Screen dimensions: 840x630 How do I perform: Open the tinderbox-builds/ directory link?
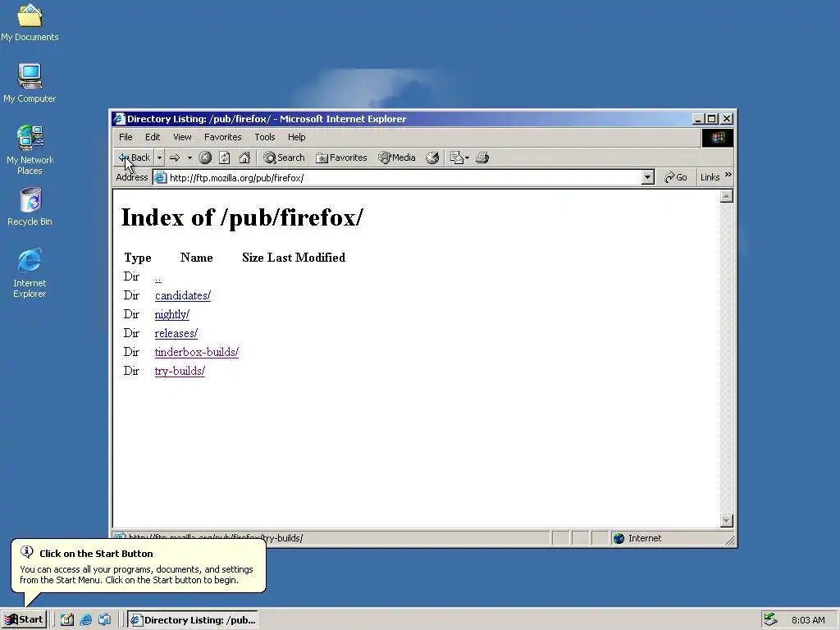(197, 352)
